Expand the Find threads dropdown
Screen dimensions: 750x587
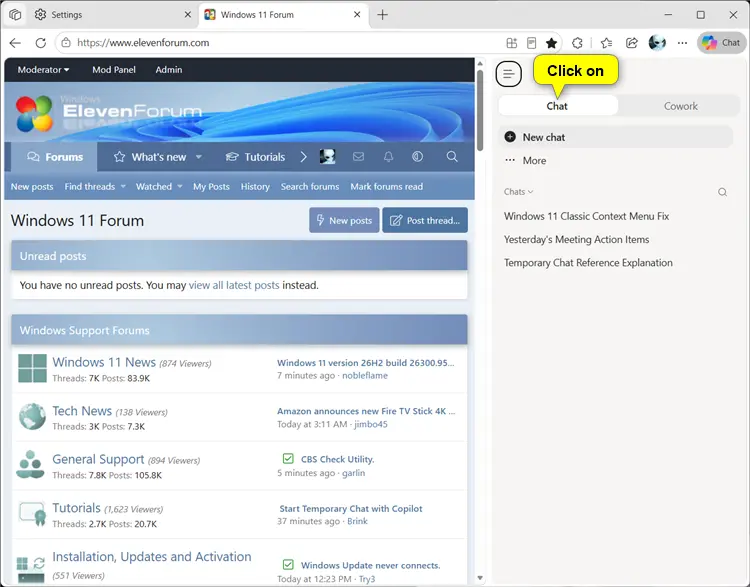tap(123, 187)
